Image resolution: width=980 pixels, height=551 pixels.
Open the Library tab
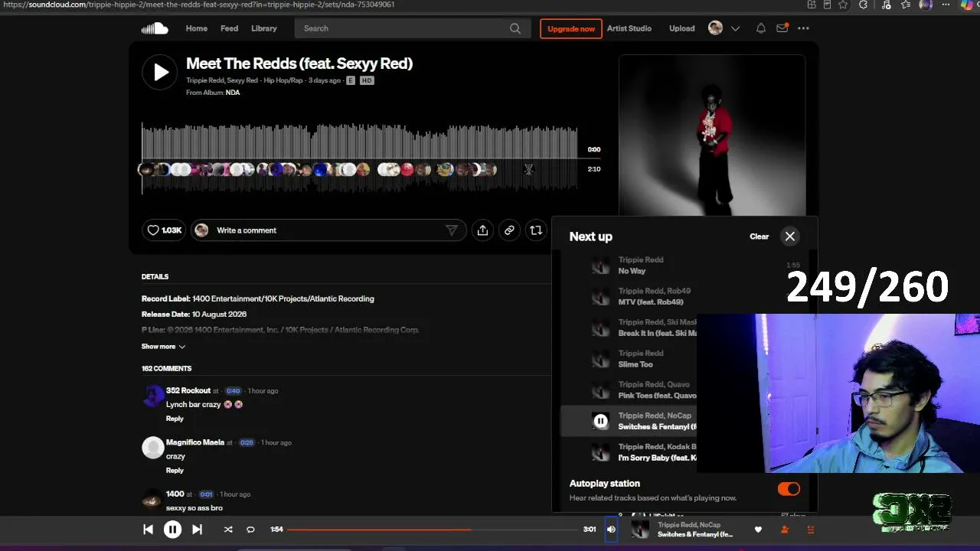(264, 28)
